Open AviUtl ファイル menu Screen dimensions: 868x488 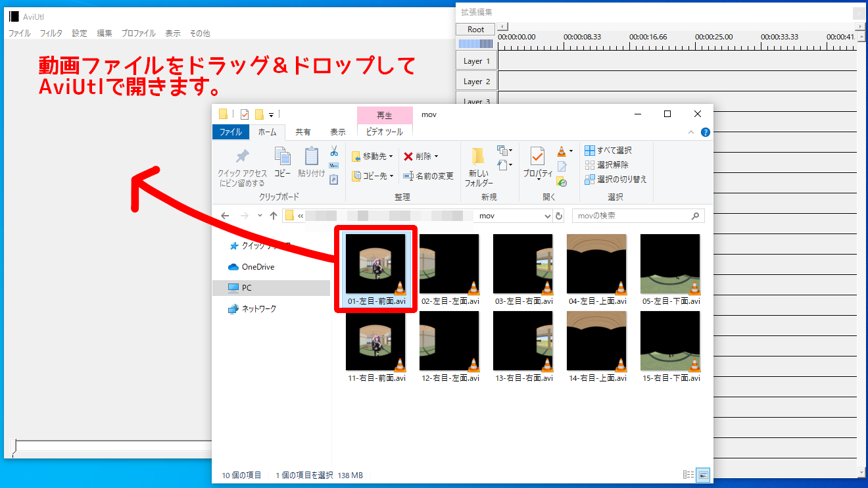(x=19, y=33)
